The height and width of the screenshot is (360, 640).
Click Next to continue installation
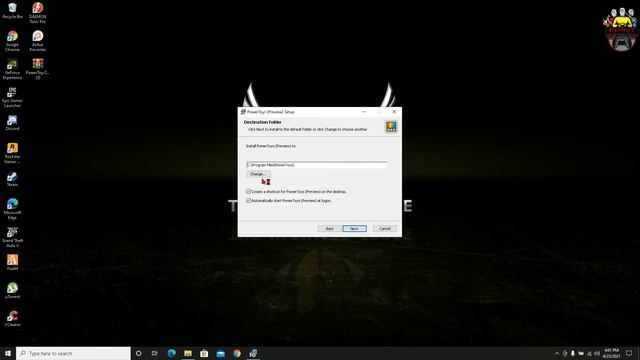(x=354, y=229)
